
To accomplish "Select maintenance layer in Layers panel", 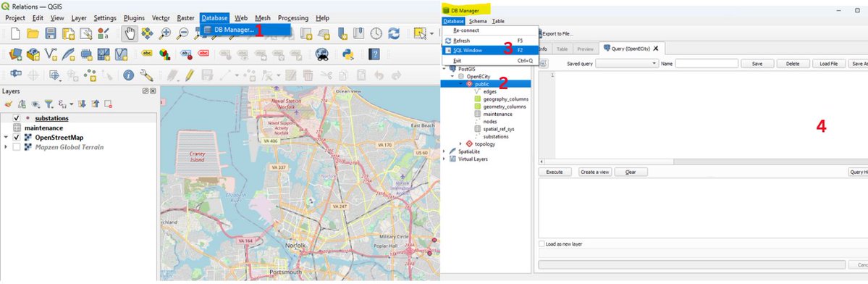I will [43, 128].
